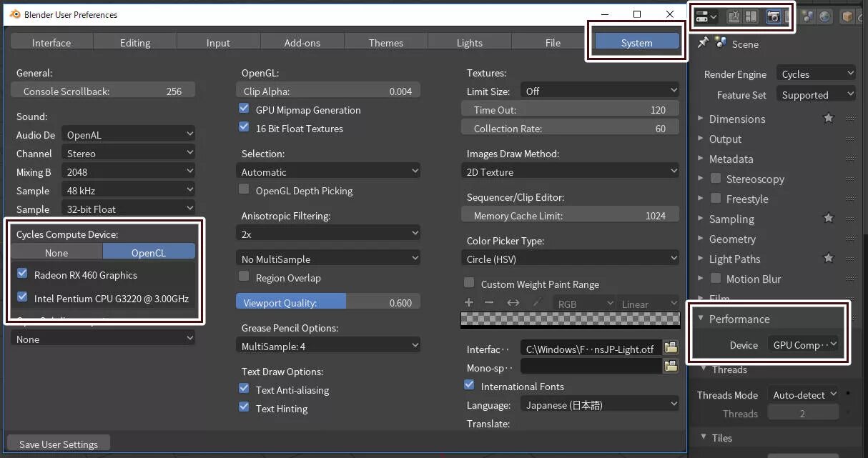Open the Selection Automatic dropdown
The image size is (868, 458).
point(328,171)
